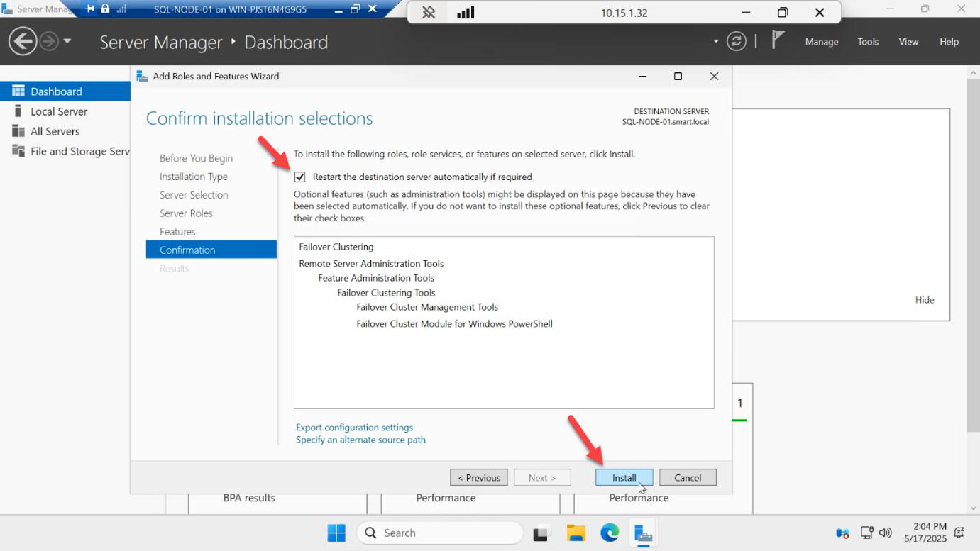Screen dimensions: 980x551
Task: Click the Local Server icon
Action: [x=18, y=111]
